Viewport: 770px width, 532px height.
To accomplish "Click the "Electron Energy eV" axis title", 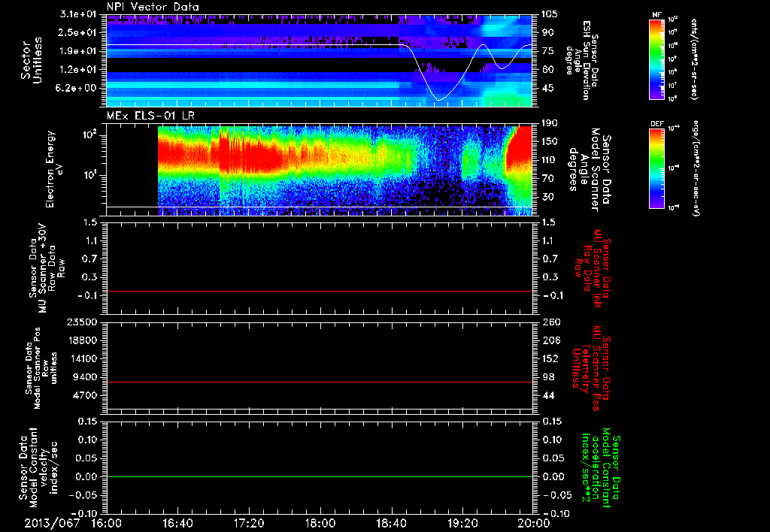I will click(x=53, y=169).
